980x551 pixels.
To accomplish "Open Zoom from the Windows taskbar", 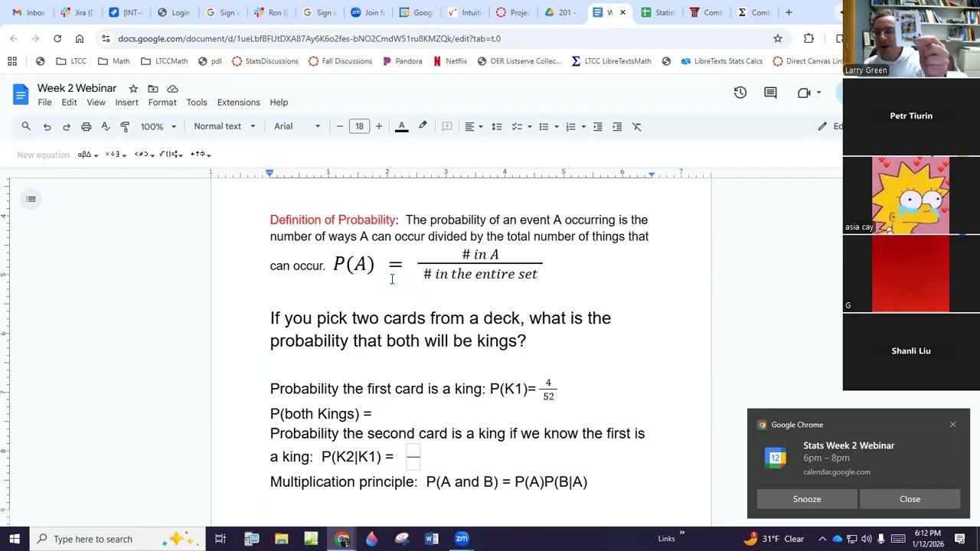I will click(x=462, y=539).
